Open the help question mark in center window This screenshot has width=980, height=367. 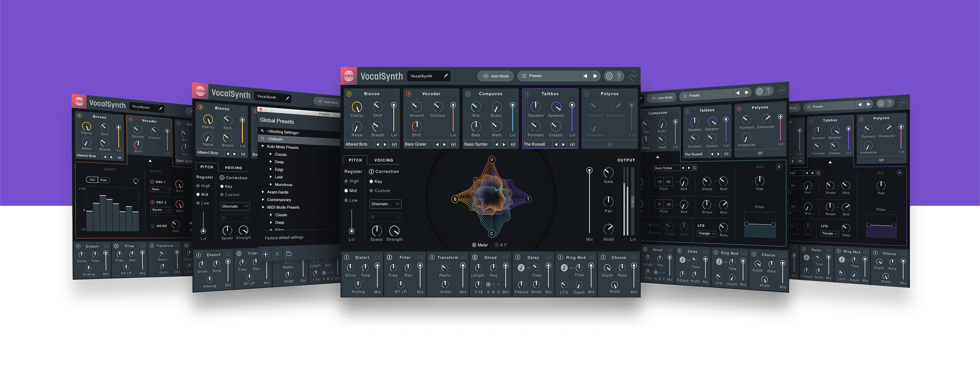click(x=619, y=76)
